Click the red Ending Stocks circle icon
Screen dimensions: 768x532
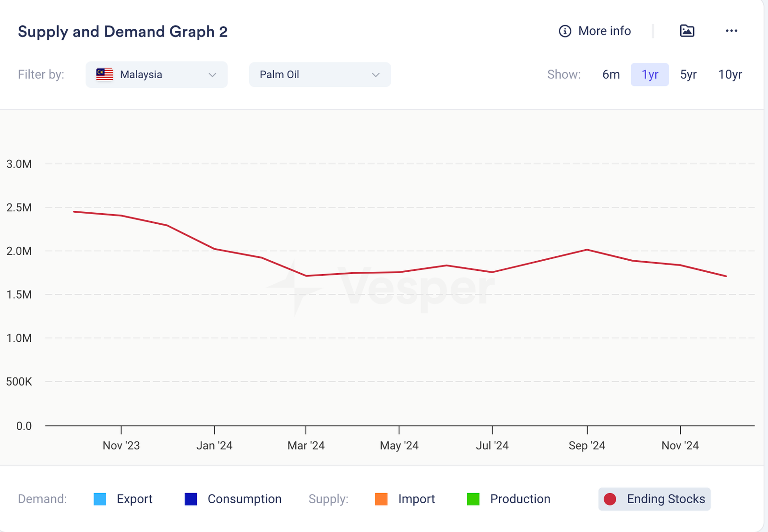610,499
